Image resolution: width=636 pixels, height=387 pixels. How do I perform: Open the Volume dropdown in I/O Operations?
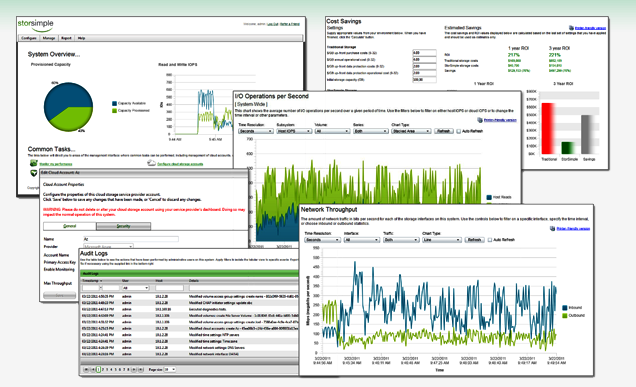coord(332,131)
